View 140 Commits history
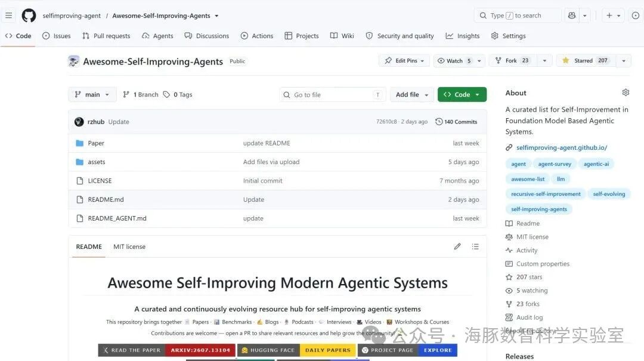 point(456,122)
